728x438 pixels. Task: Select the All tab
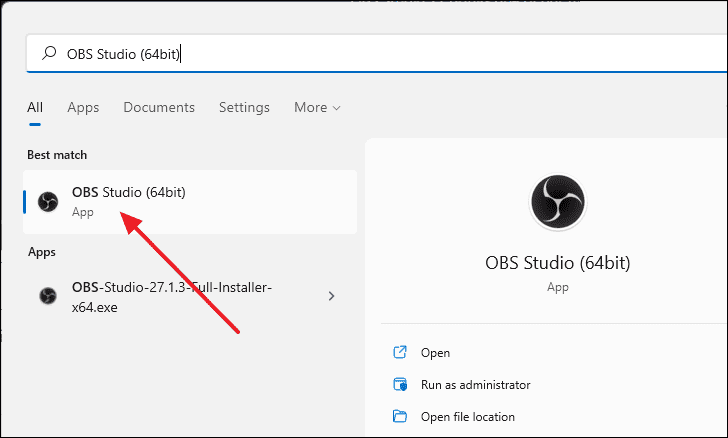tap(35, 107)
